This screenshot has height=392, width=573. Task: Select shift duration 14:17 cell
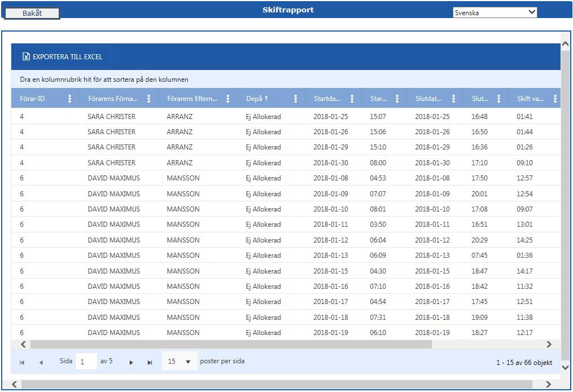click(x=525, y=271)
